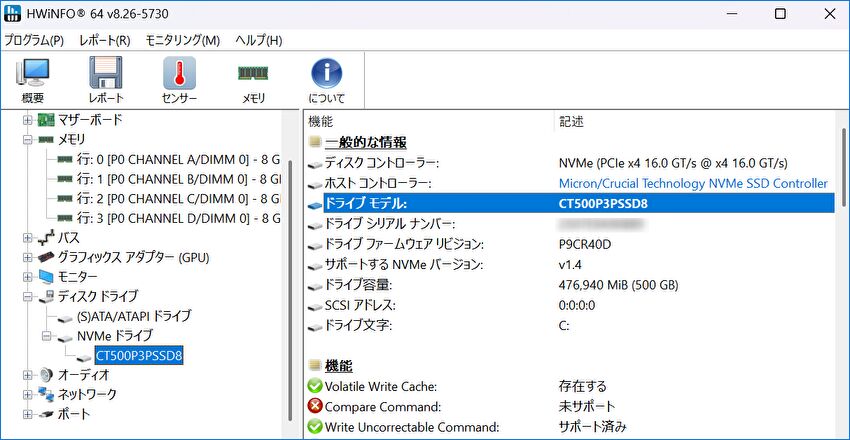Click the NVMe ドライブ drive icon
850x440 pixels.
[65, 337]
